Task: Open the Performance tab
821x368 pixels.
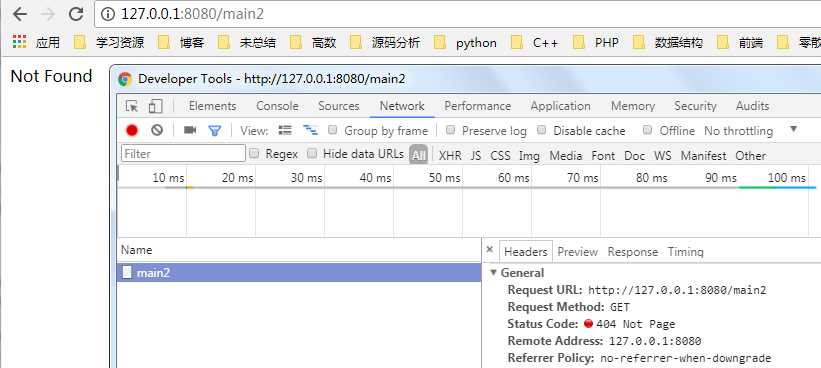Action: [478, 106]
